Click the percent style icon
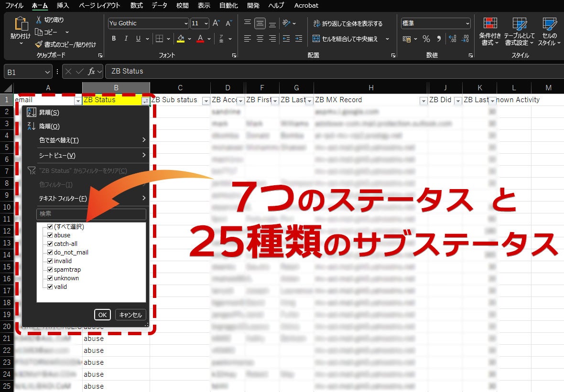The height and width of the screenshot is (392, 564). coord(426,39)
